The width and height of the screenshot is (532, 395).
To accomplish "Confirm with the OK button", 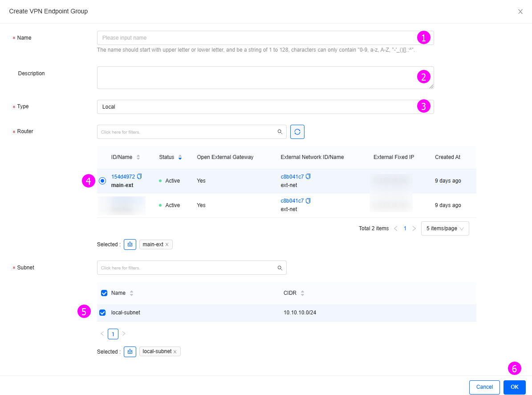I will pos(514,387).
